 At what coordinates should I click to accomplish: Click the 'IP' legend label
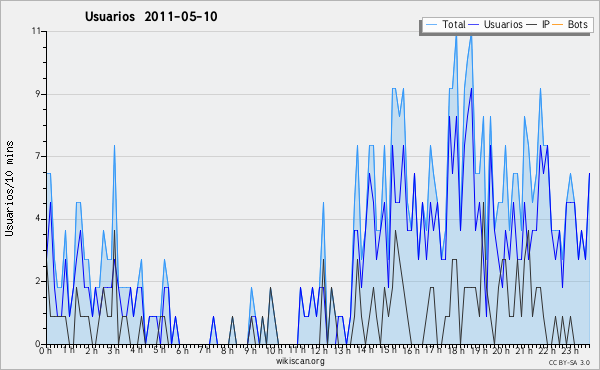pos(545,24)
